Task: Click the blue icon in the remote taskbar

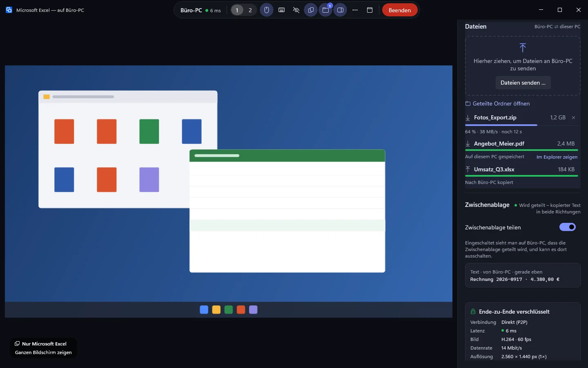Action: click(204, 310)
